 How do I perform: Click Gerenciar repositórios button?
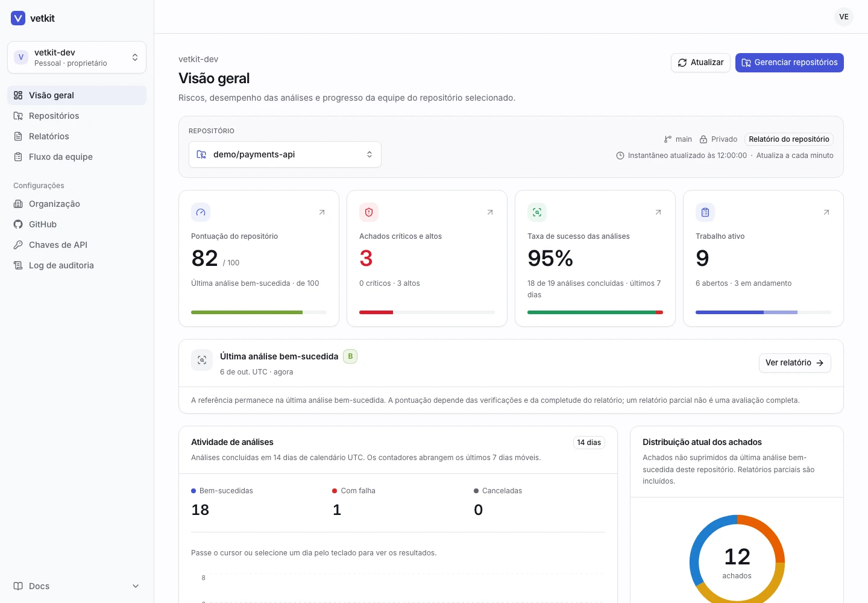790,63
